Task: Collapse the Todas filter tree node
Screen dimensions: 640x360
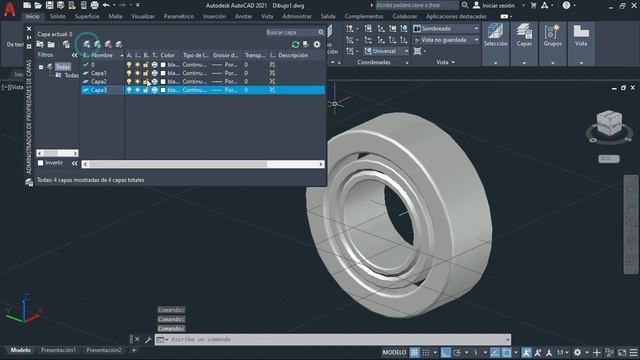Action: pos(41,67)
